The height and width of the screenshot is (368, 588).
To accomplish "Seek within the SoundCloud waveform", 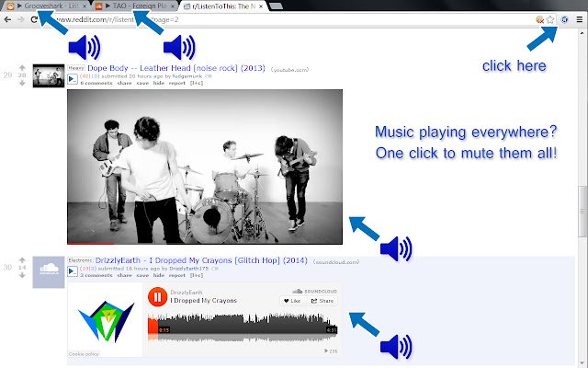I will pos(243,326).
